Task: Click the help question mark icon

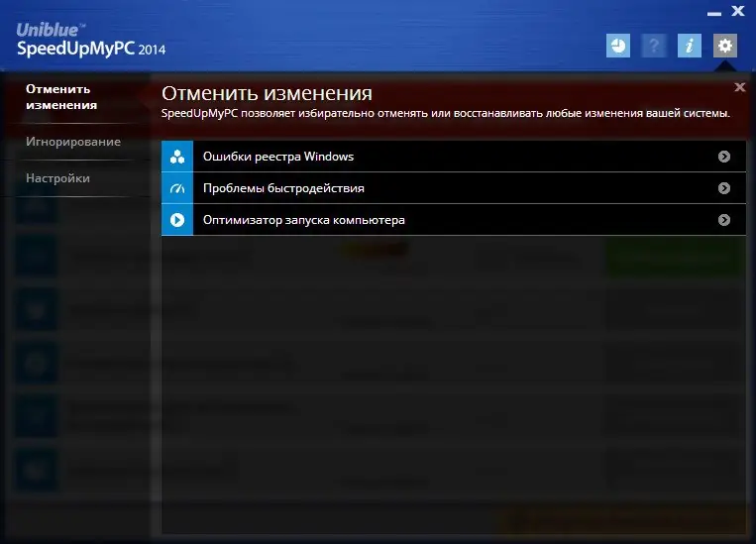Action: [x=654, y=46]
